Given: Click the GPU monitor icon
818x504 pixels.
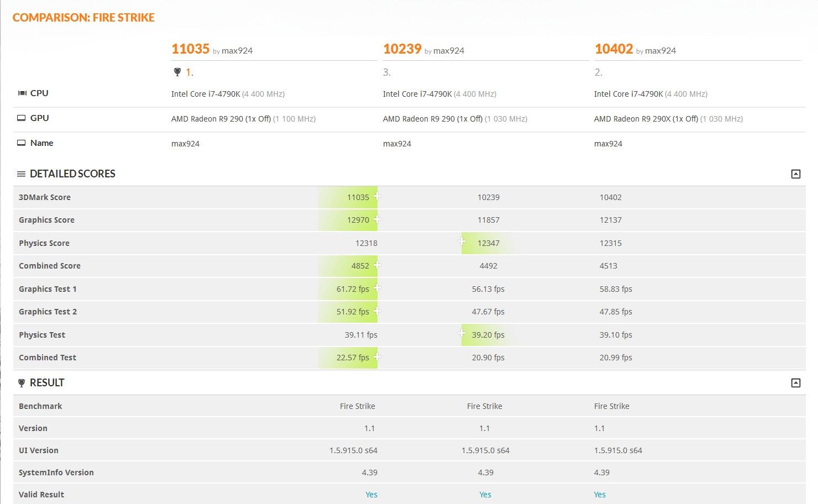Looking at the screenshot, I should 22,118.
